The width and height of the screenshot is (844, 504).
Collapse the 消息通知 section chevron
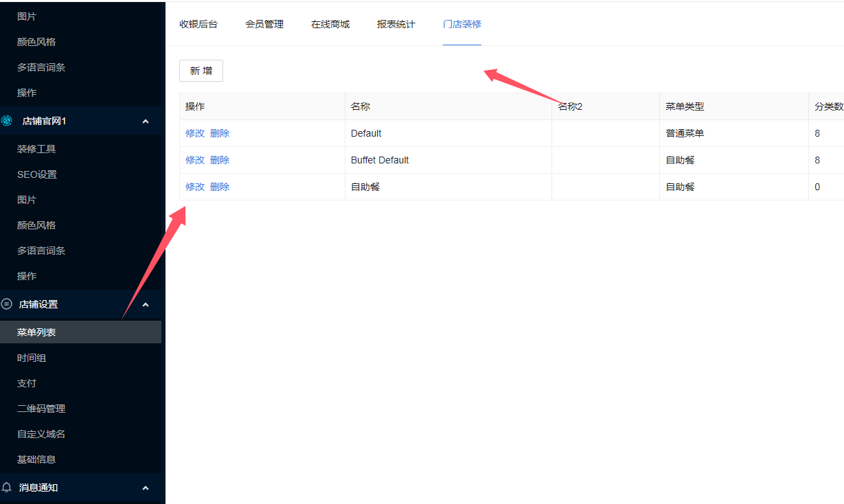[146, 488]
